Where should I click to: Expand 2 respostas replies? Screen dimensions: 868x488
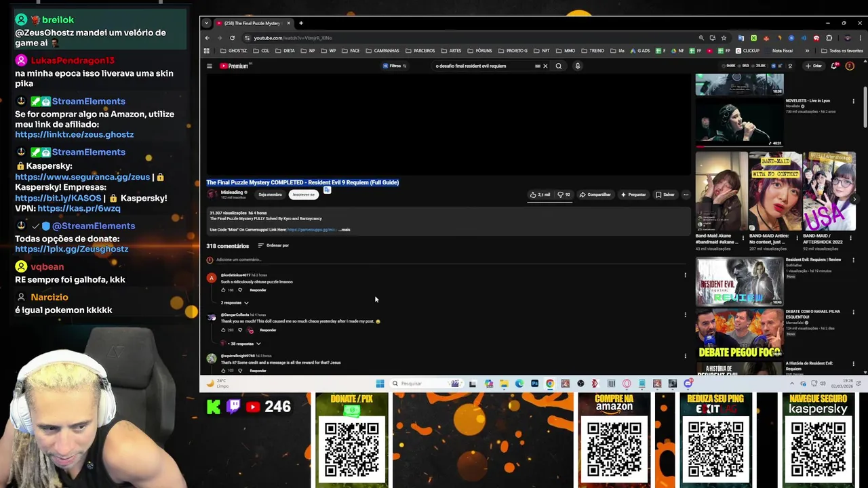tap(235, 302)
